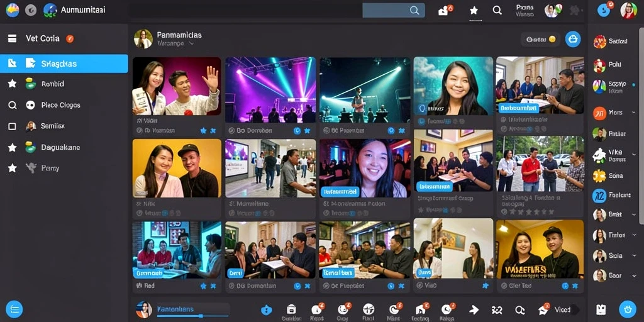Click the bookmark icon at bottom right

coord(601,309)
